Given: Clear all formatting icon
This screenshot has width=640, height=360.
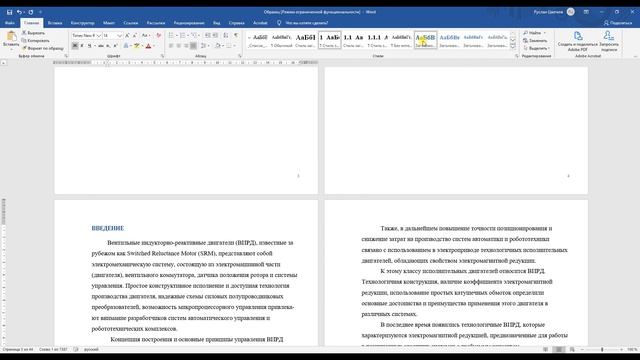Looking at the screenshot, I should [x=158, y=36].
